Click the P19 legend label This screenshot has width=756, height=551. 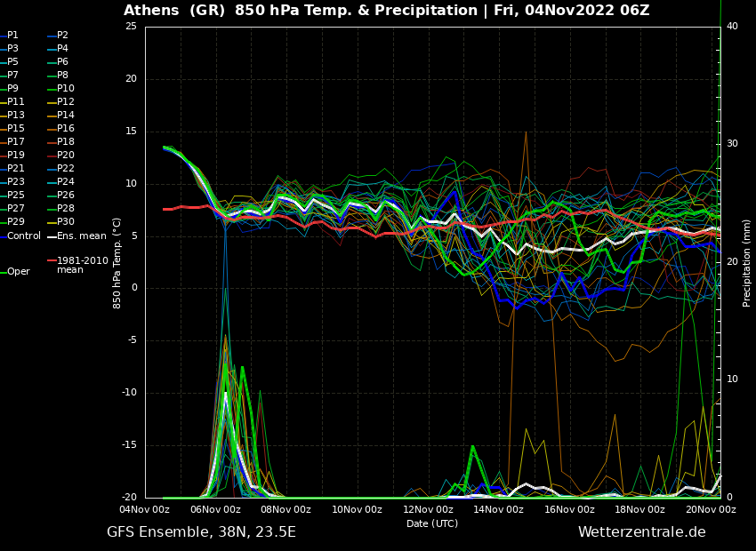click(12, 156)
